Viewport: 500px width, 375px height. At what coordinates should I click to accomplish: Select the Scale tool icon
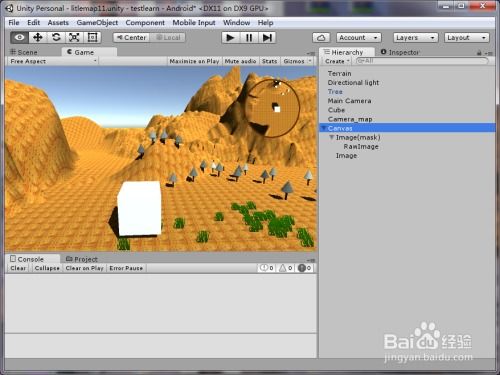click(74, 37)
